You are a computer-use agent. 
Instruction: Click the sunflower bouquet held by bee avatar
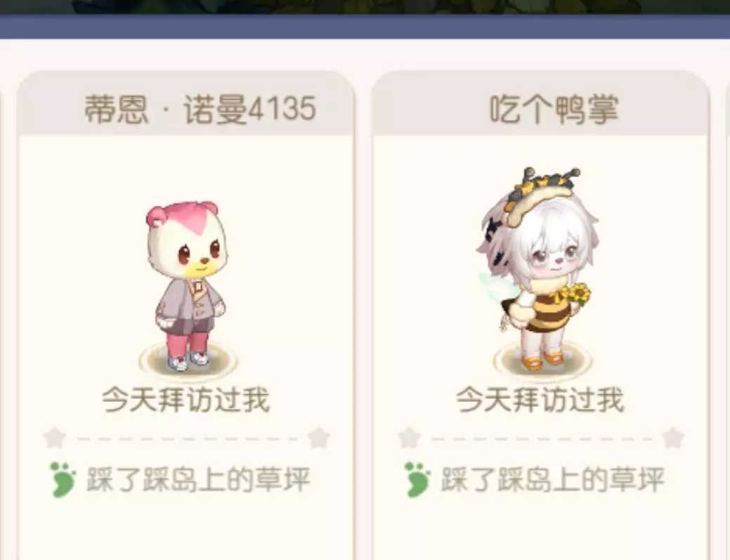point(576,294)
